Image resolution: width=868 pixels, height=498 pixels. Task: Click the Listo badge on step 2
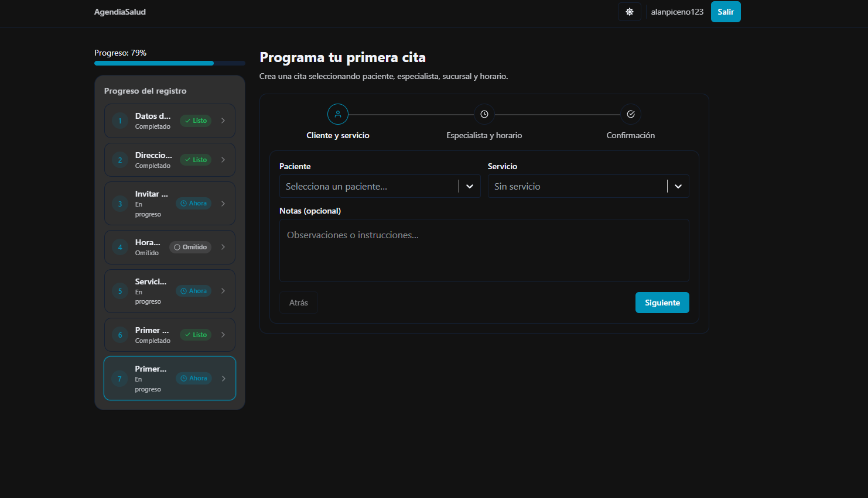(x=196, y=160)
